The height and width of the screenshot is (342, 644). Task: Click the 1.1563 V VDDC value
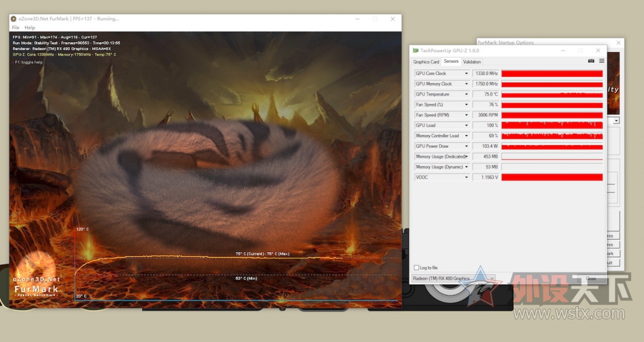[x=486, y=177]
